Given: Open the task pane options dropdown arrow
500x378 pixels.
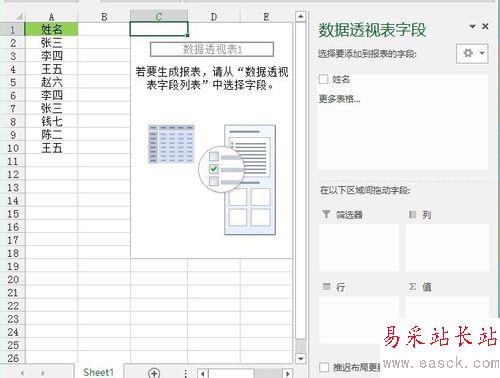Looking at the screenshot, I should pyautogui.click(x=472, y=26).
